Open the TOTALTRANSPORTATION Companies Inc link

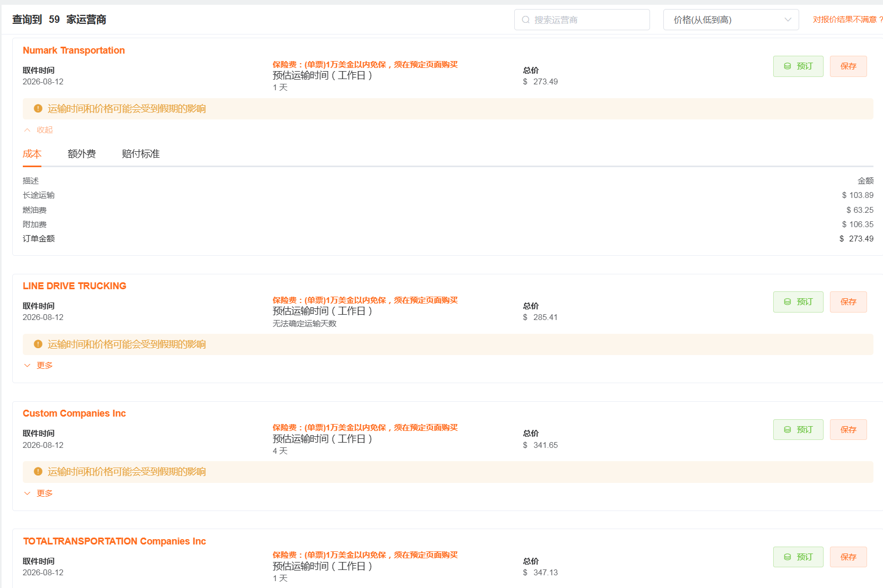point(115,541)
